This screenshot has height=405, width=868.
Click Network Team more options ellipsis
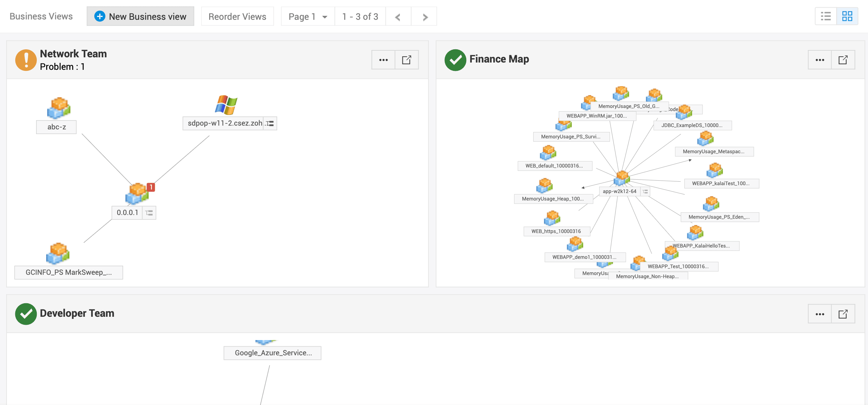click(x=383, y=60)
